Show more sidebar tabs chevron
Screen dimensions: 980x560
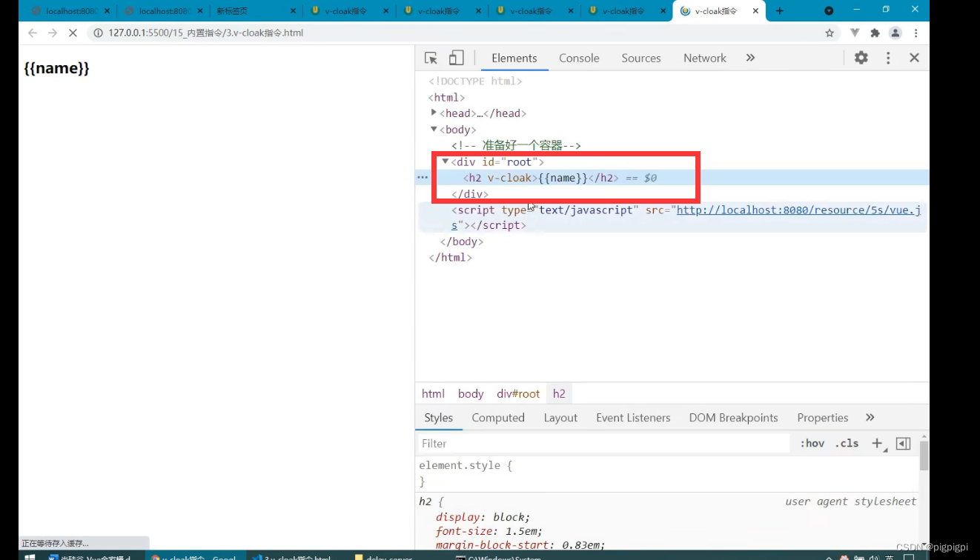870,418
